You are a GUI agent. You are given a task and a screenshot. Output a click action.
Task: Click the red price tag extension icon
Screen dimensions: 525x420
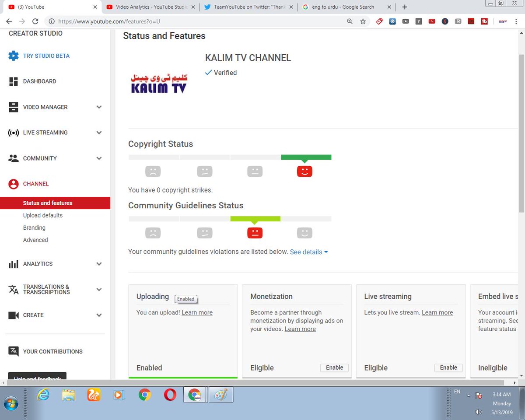click(x=379, y=21)
